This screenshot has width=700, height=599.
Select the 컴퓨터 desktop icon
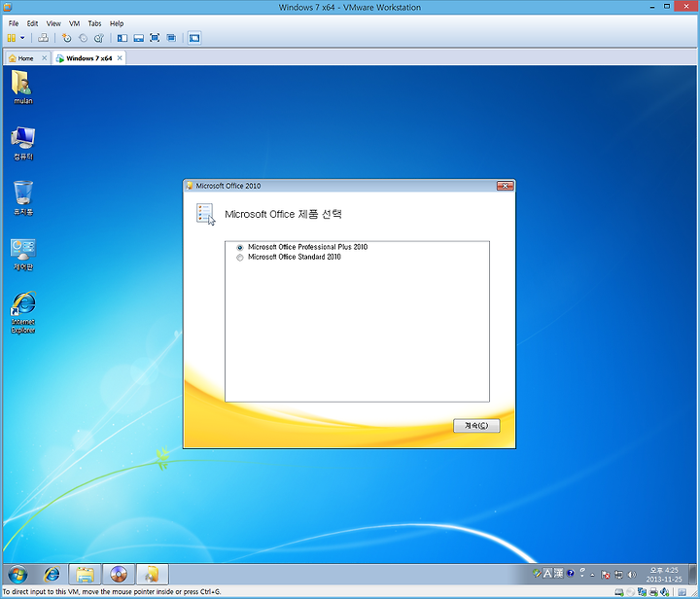(23, 143)
